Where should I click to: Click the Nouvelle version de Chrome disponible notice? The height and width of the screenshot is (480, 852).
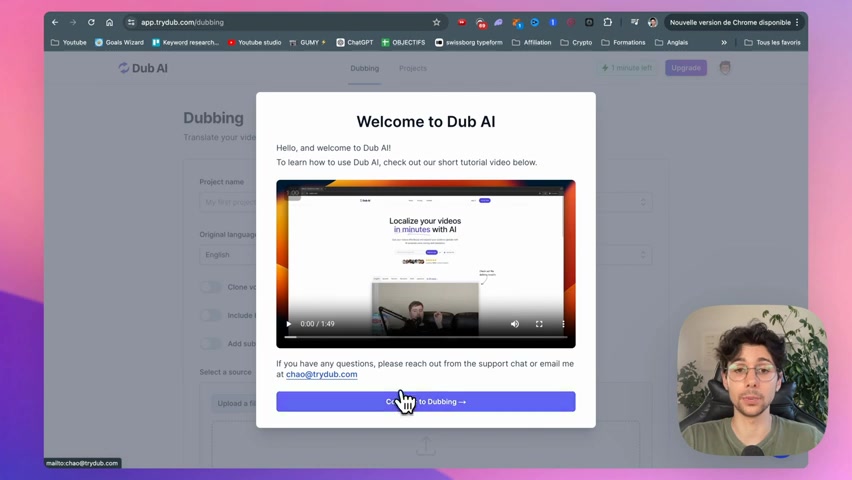point(730,22)
